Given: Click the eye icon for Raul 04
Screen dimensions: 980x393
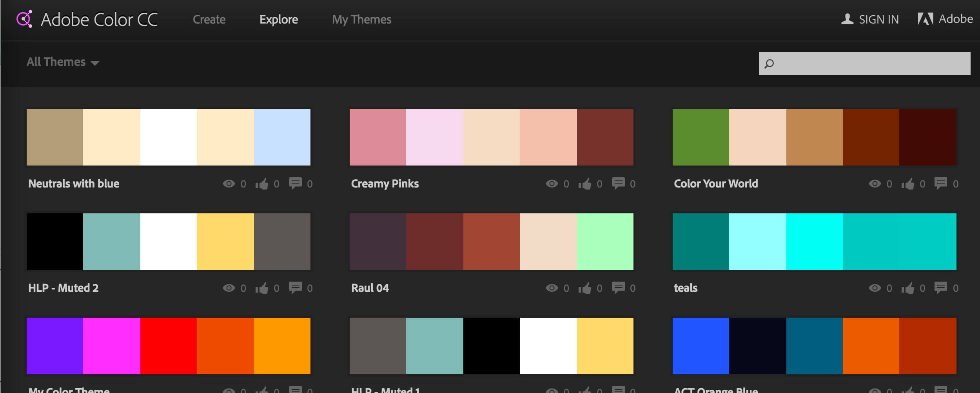Looking at the screenshot, I should [x=552, y=288].
